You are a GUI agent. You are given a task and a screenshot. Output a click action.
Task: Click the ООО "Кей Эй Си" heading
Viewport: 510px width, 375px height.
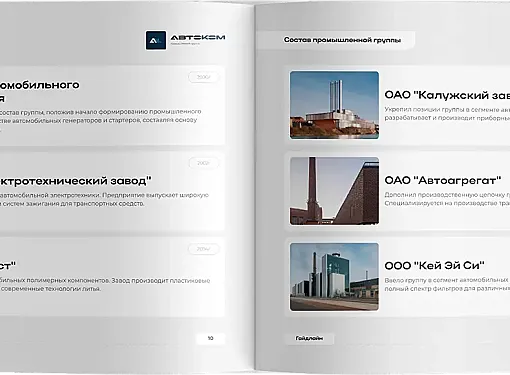coord(434,266)
